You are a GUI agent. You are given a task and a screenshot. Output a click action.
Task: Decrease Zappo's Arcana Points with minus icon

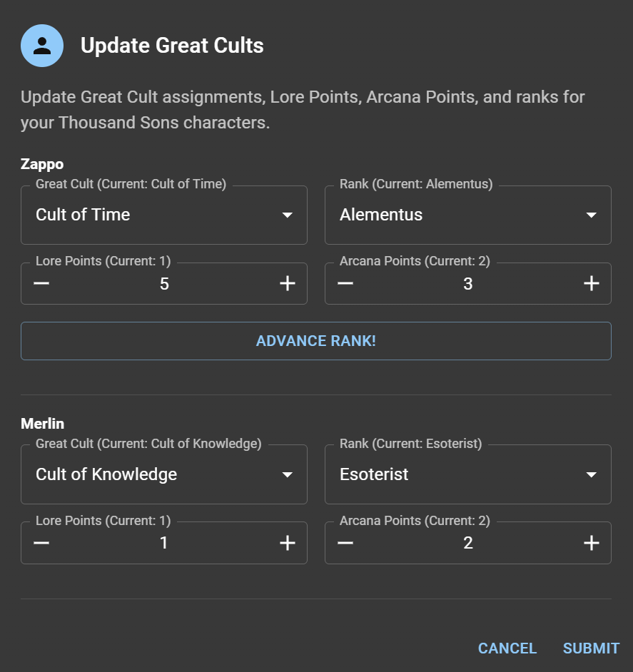(x=345, y=284)
